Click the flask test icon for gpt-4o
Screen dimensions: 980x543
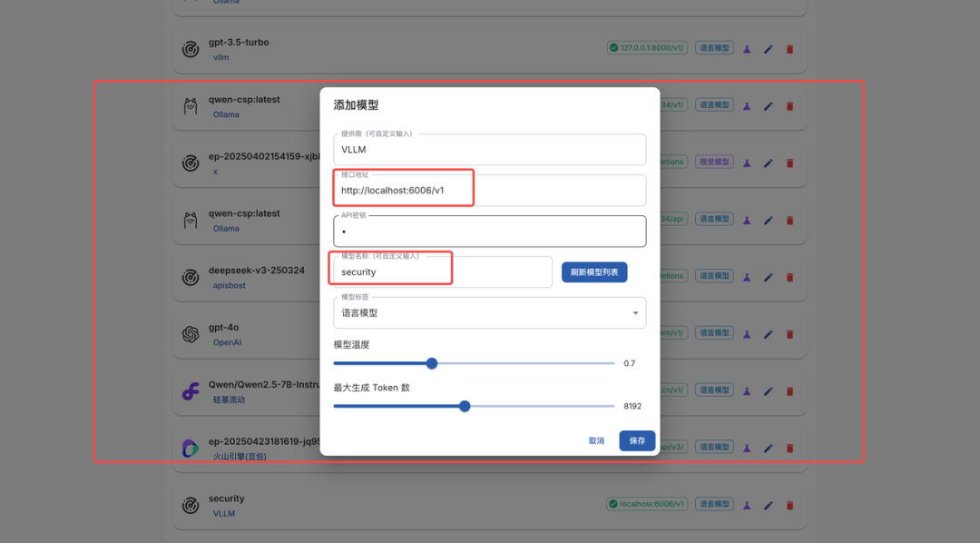click(x=746, y=334)
